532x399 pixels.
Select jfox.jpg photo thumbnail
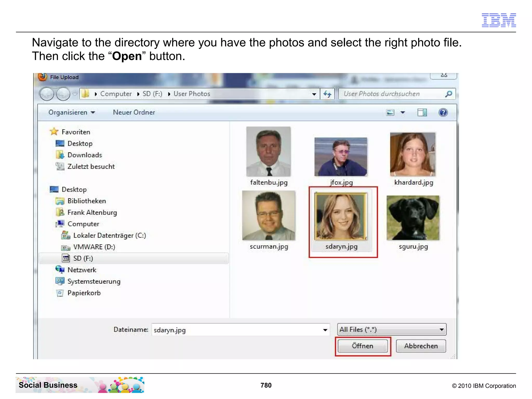[x=341, y=157]
